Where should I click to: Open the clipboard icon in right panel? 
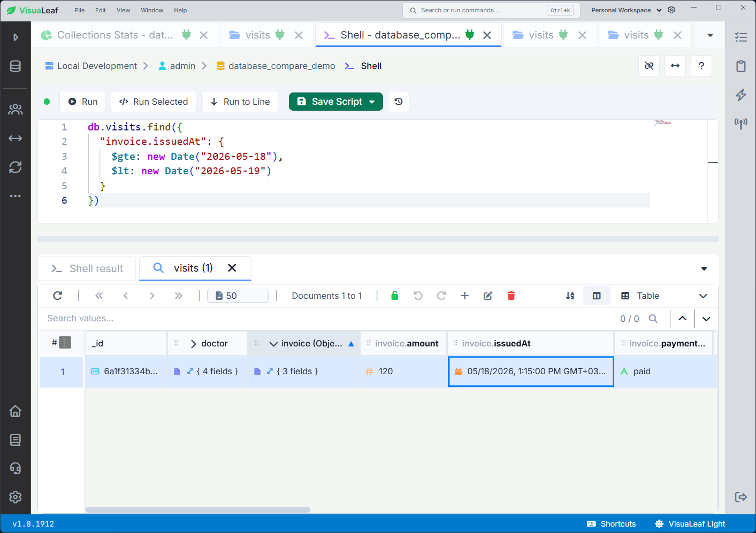pos(741,66)
